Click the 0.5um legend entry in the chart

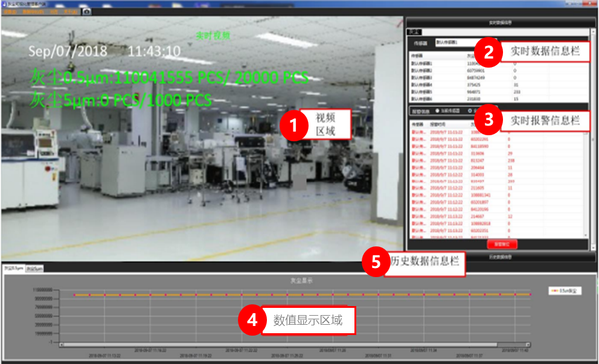pyautogui.click(x=564, y=291)
